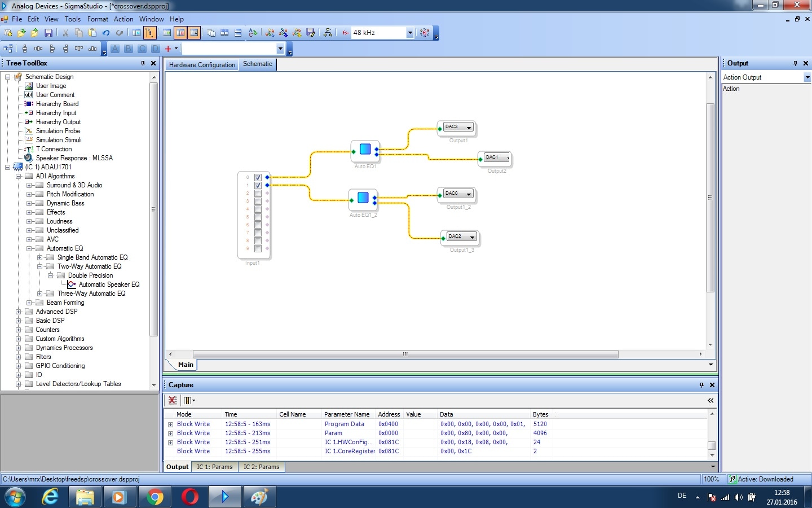812x508 pixels.
Task: Open the Auto EQ1_2 block's blue button
Action: (363, 198)
